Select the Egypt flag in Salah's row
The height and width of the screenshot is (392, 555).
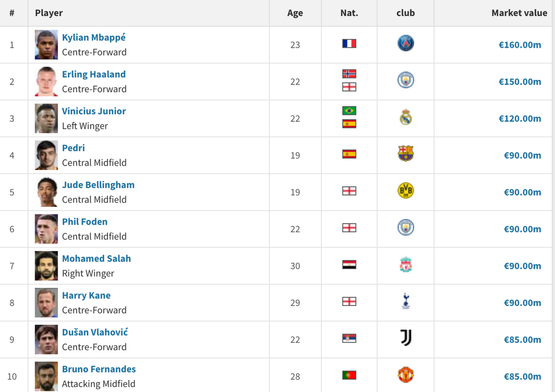[349, 264]
